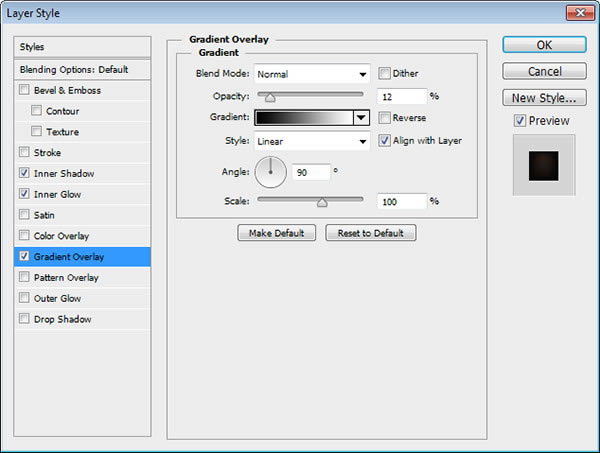Uncheck the Inner Glow checkbox

(24, 194)
